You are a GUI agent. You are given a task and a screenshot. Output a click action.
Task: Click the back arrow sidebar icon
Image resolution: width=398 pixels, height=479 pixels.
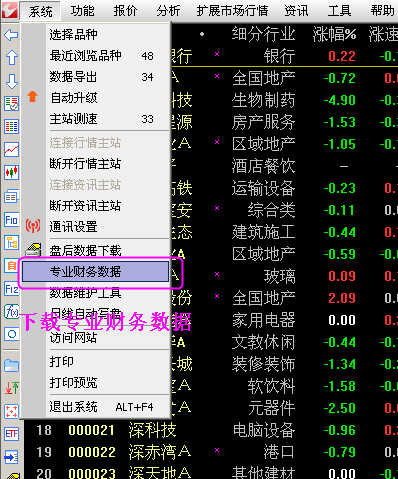(x=11, y=35)
